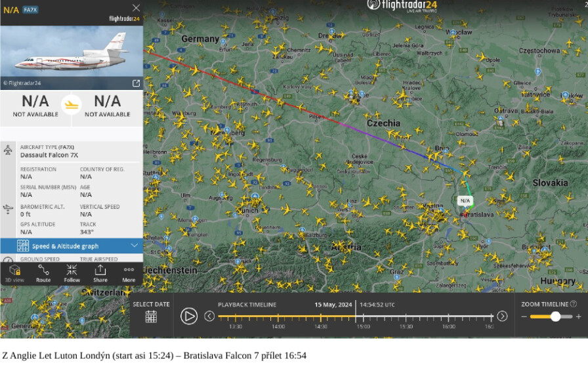The height and width of the screenshot is (369, 588).
Task: Open the More options menu
Action: pos(129,273)
